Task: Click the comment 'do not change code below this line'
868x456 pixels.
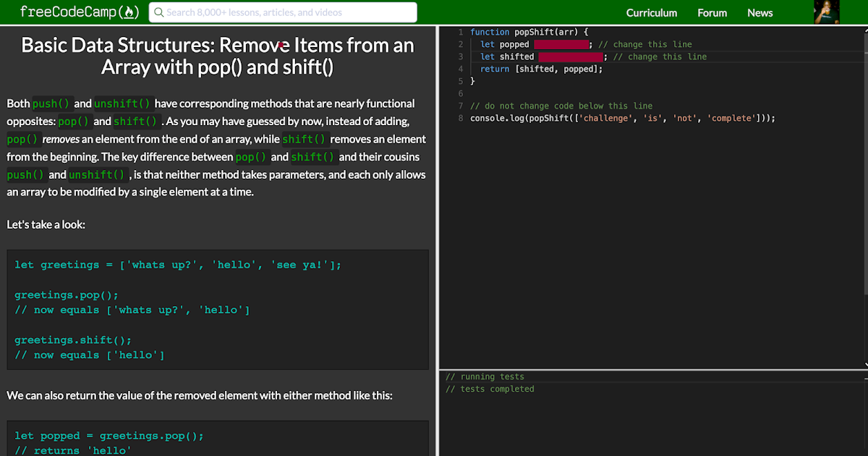Action: point(561,106)
